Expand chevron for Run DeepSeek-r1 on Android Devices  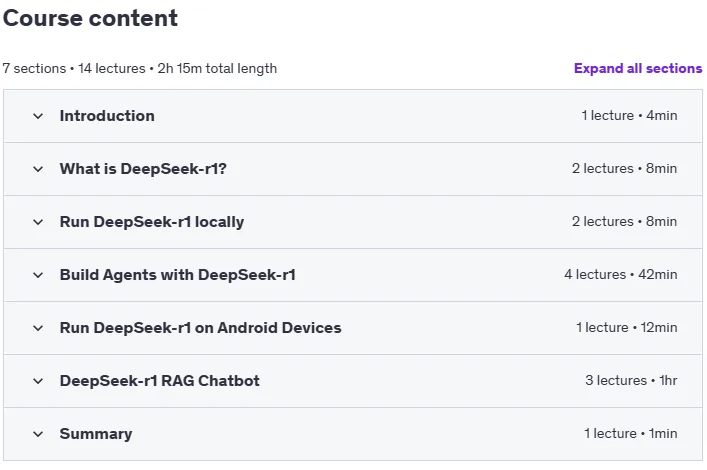[38, 328]
